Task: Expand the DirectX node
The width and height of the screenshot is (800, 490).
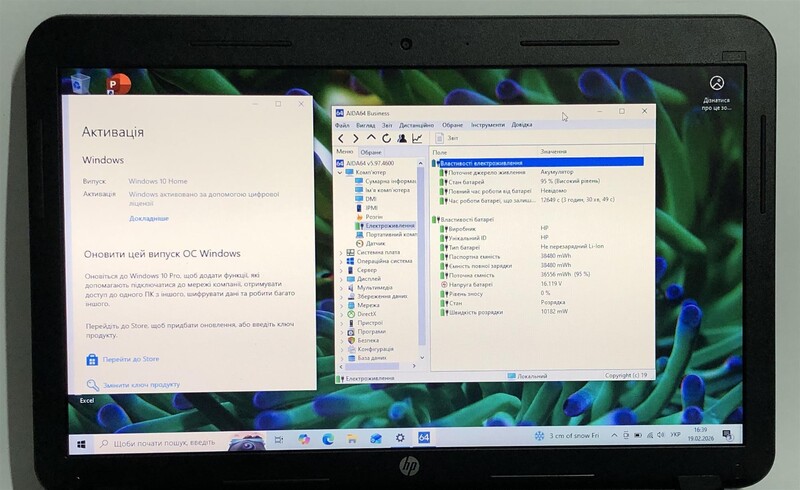Action: click(x=341, y=314)
